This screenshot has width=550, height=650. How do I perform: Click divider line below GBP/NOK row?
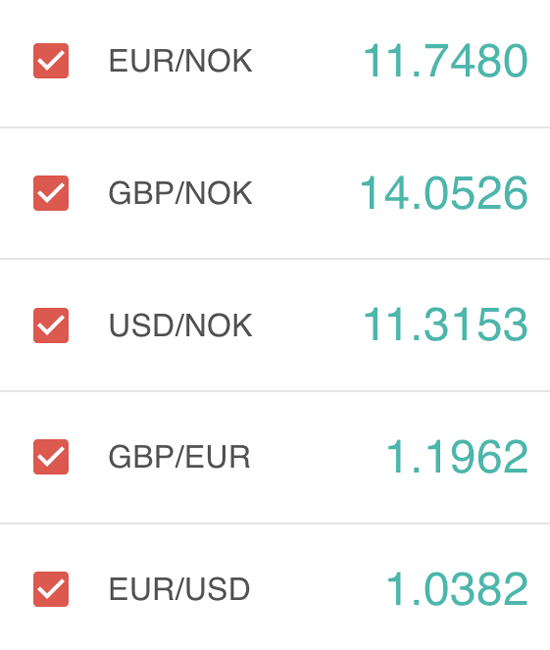275,259
